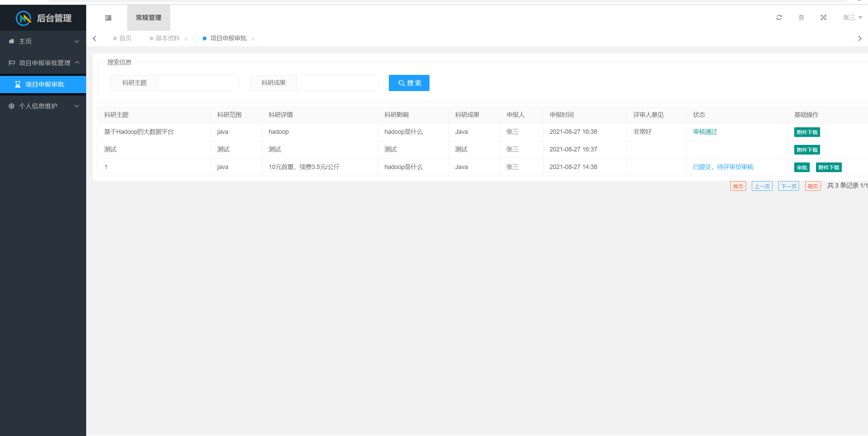Close the 项目申报审批 tab
Image resolution: width=868 pixels, height=436 pixels.
click(x=253, y=39)
